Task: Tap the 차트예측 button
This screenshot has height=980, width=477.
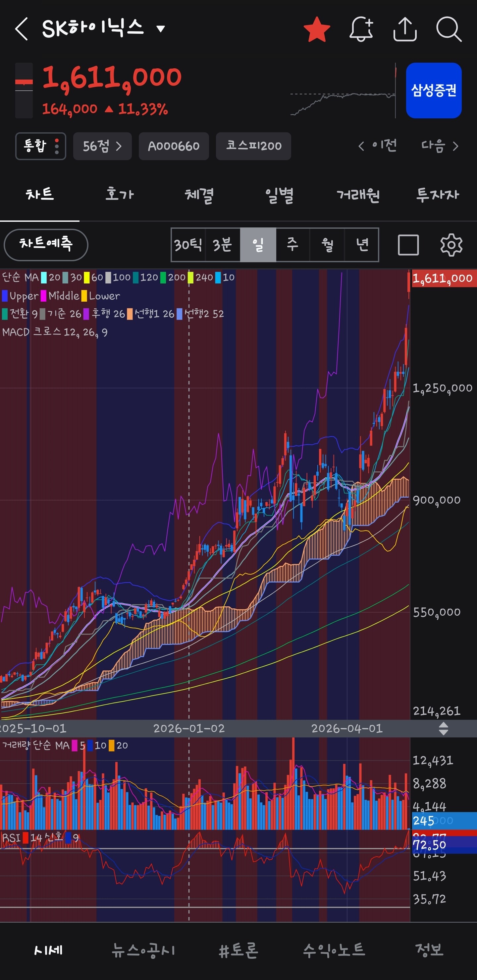Action: point(46,245)
